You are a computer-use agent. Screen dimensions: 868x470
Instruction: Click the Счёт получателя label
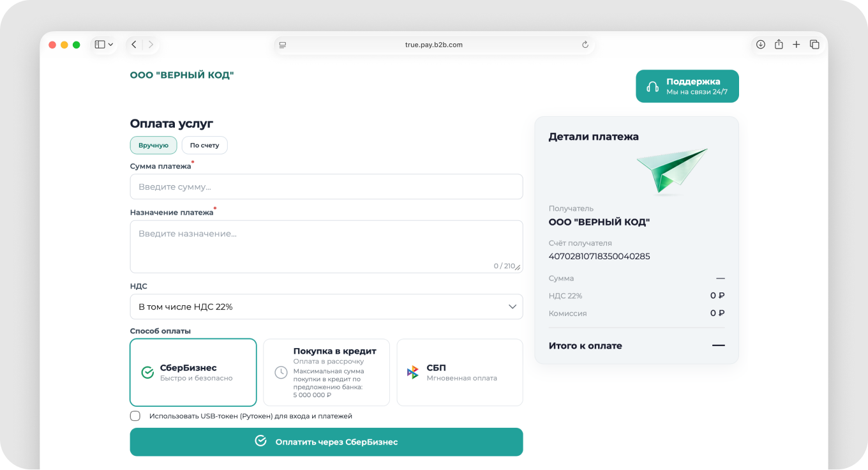tap(580, 243)
